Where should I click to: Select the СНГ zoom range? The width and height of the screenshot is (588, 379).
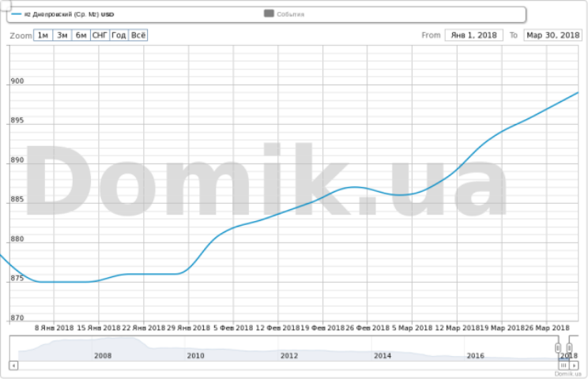pos(100,36)
